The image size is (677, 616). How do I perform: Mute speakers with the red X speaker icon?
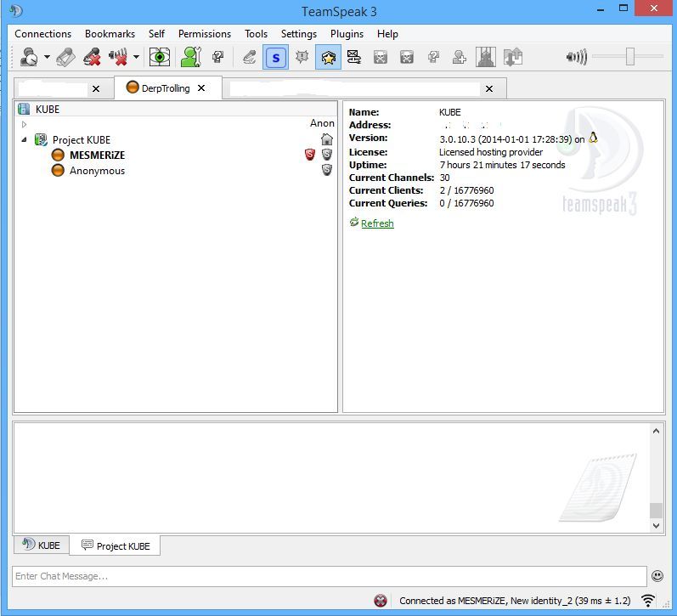point(118,57)
